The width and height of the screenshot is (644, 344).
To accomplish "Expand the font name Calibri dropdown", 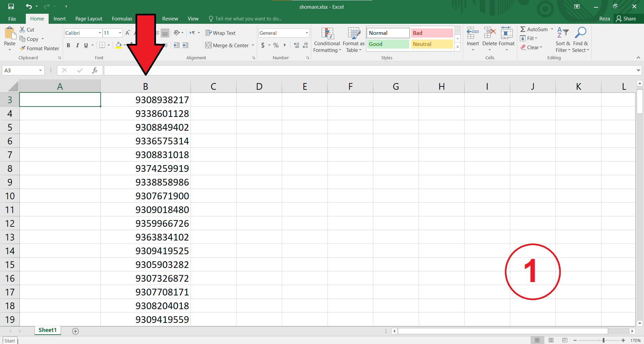I will [x=100, y=33].
